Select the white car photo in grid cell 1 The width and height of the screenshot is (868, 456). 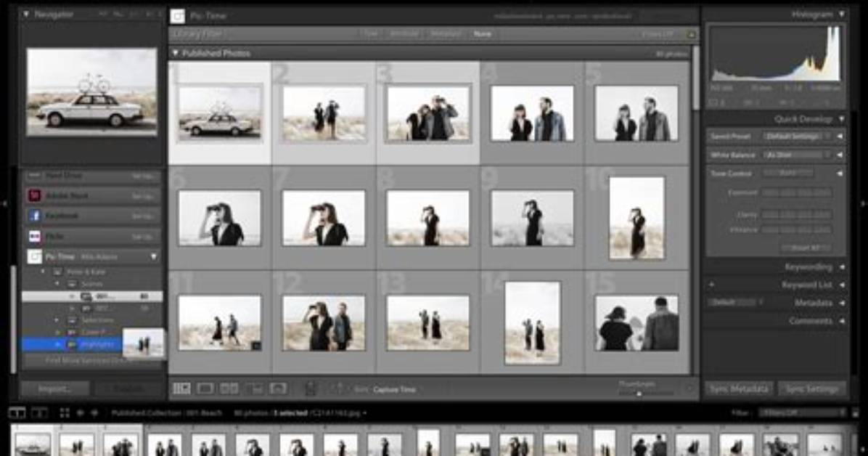pyautogui.click(x=220, y=113)
